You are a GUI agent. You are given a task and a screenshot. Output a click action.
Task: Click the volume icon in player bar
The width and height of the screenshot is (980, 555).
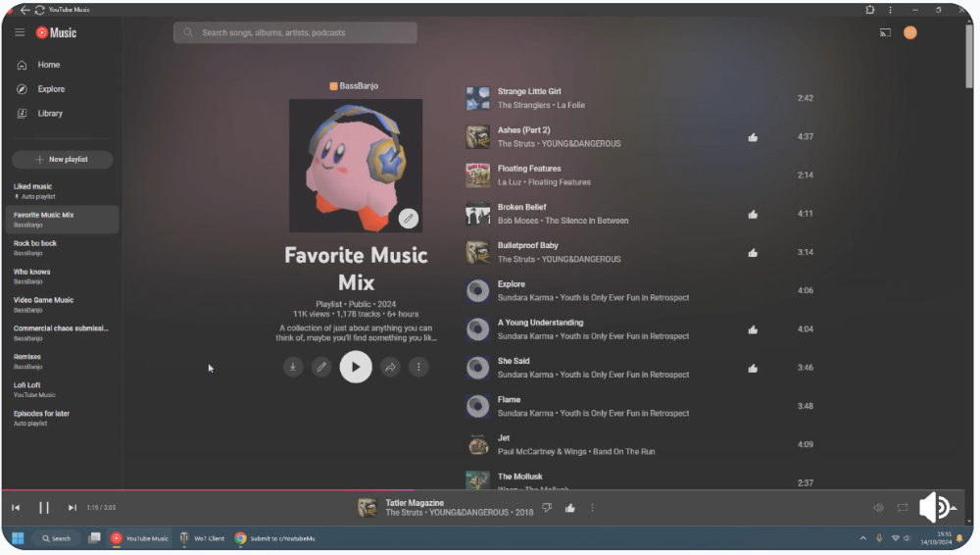[878, 508]
